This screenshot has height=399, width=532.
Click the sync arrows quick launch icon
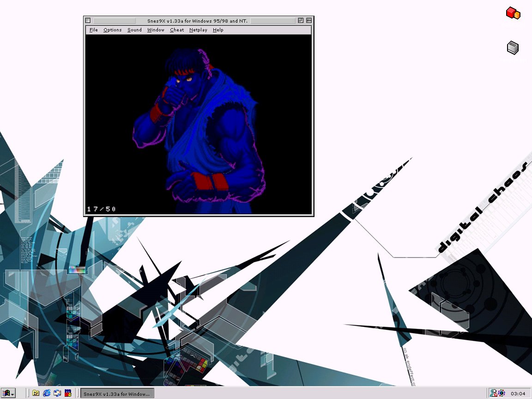(57, 393)
